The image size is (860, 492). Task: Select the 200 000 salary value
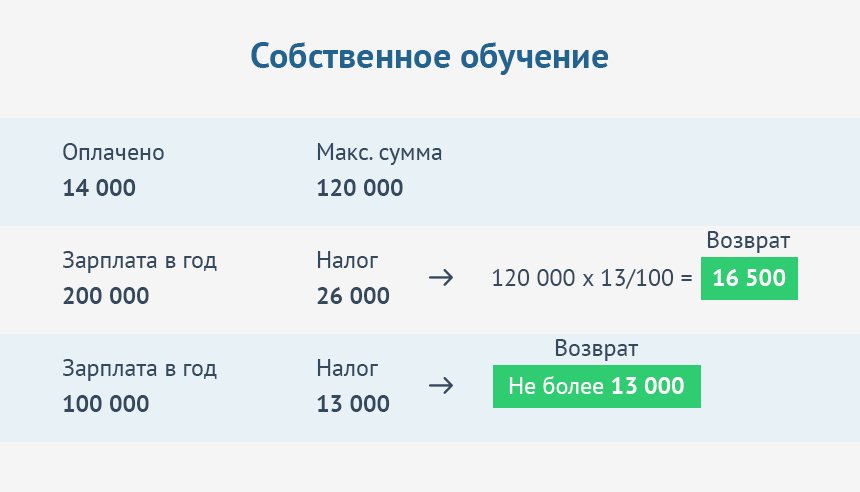pyautogui.click(x=105, y=296)
